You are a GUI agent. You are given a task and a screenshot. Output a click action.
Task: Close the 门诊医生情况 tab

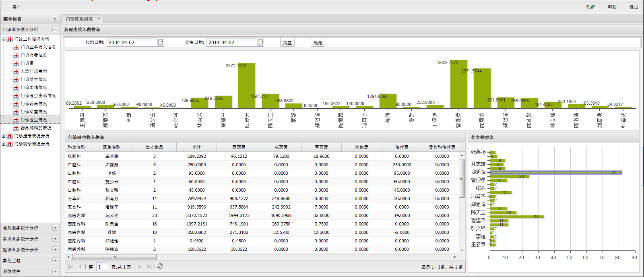[x=99, y=18]
